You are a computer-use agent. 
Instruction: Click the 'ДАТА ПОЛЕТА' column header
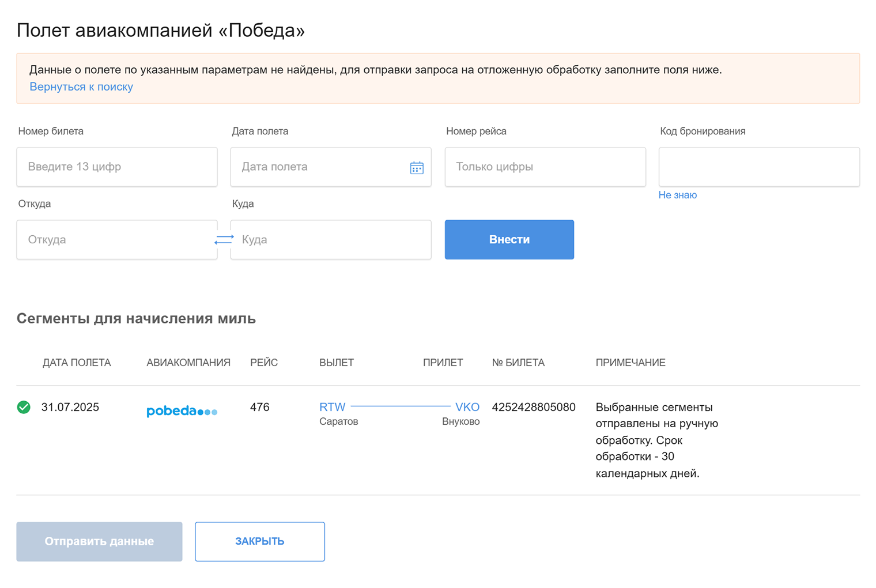pyautogui.click(x=77, y=363)
